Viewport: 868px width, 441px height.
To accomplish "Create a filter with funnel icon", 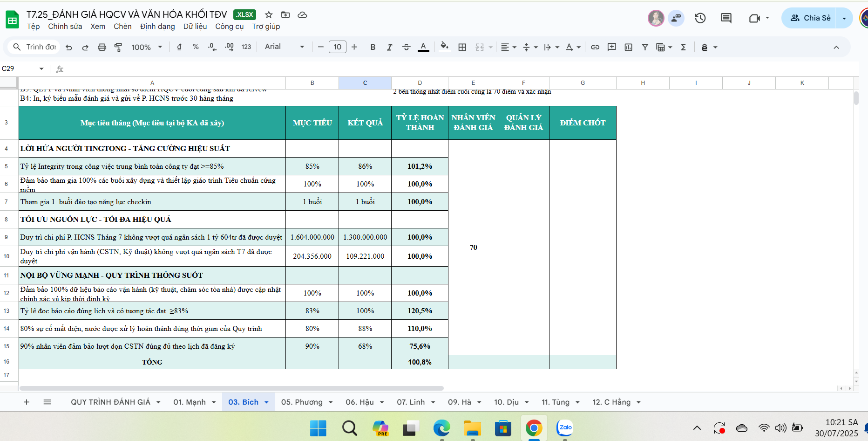I will (645, 47).
